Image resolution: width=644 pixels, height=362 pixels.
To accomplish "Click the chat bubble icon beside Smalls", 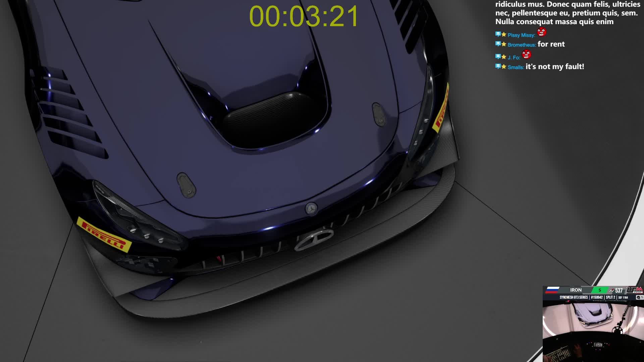I will (498, 66).
